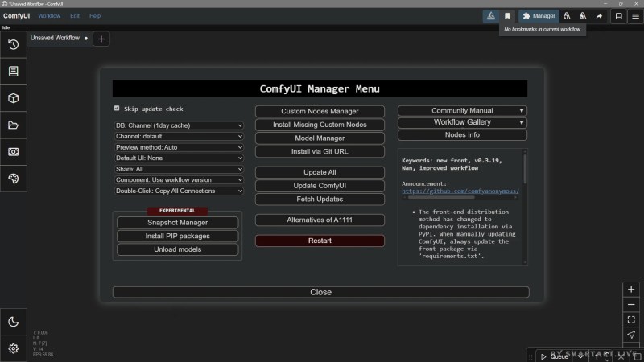Click the horizontal scrollbar under the link
Screen dimensions: 644x362
click(441, 197)
